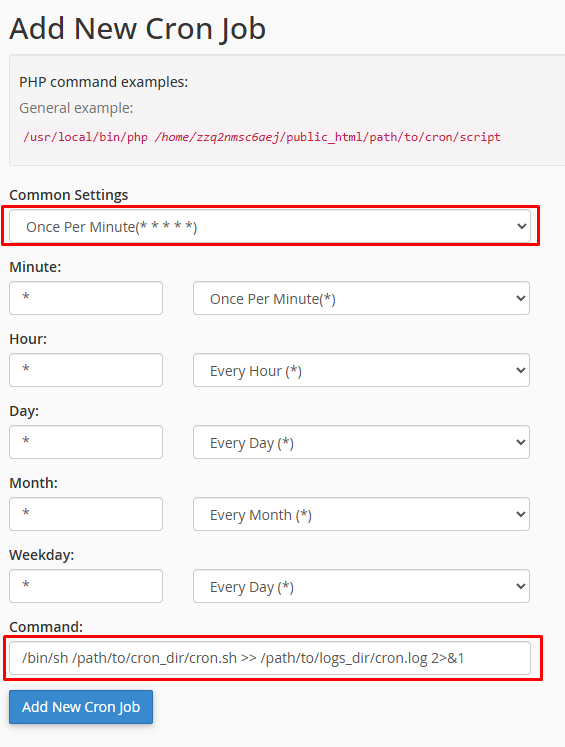
Task: Expand the Day row's Every Day (*) dropdown
Action: tap(361, 442)
